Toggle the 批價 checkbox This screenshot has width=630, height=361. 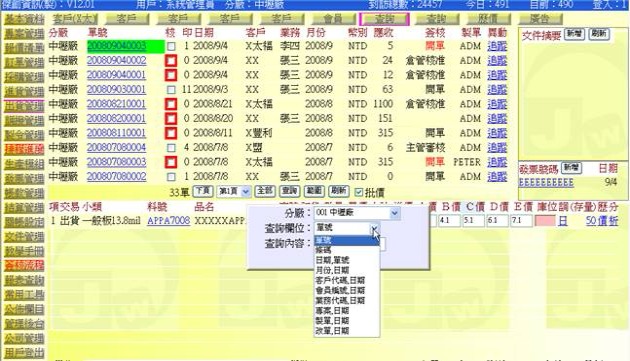pyautogui.click(x=359, y=192)
